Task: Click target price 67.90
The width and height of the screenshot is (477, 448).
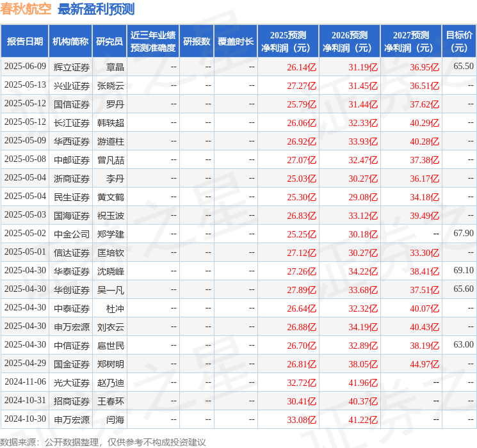Action: [464, 233]
